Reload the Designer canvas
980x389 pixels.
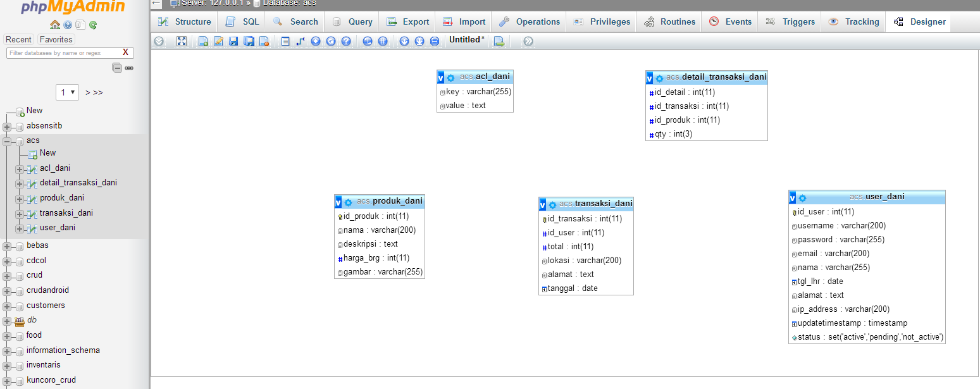click(x=332, y=40)
